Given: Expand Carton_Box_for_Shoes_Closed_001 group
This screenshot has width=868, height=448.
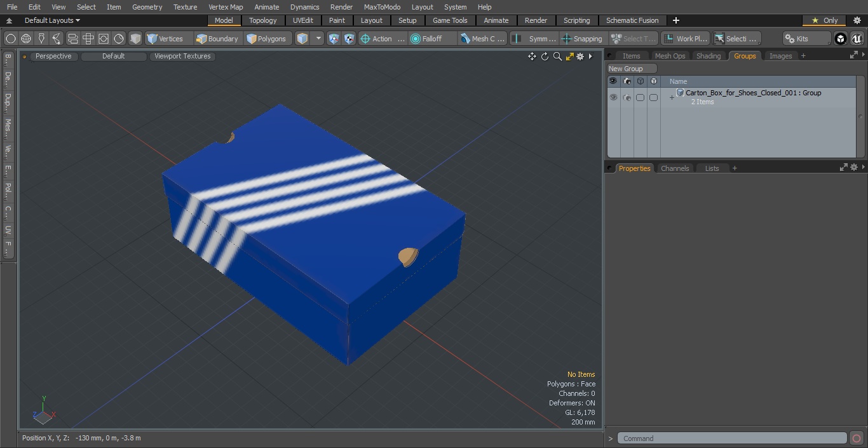Looking at the screenshot, I should 672,97.
